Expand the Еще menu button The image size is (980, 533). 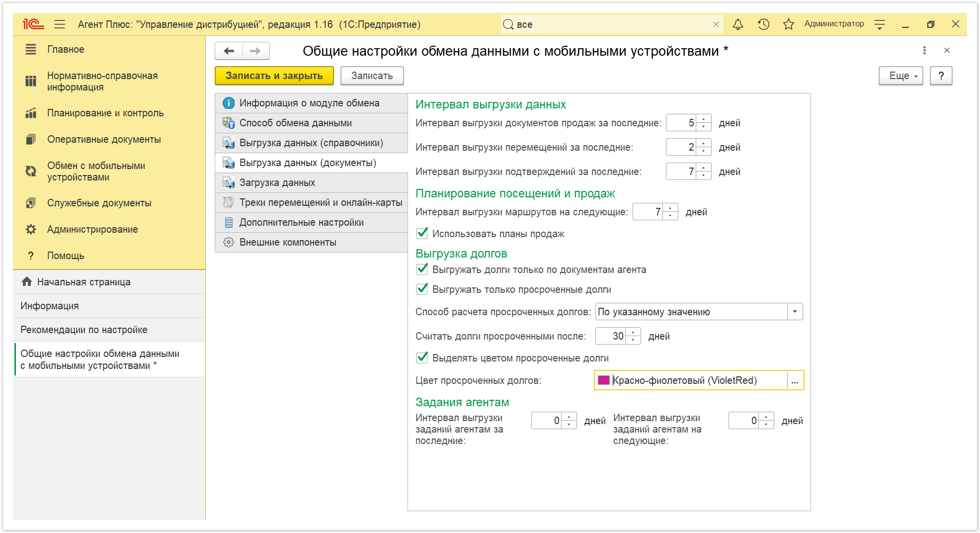(x=900, y=76)
